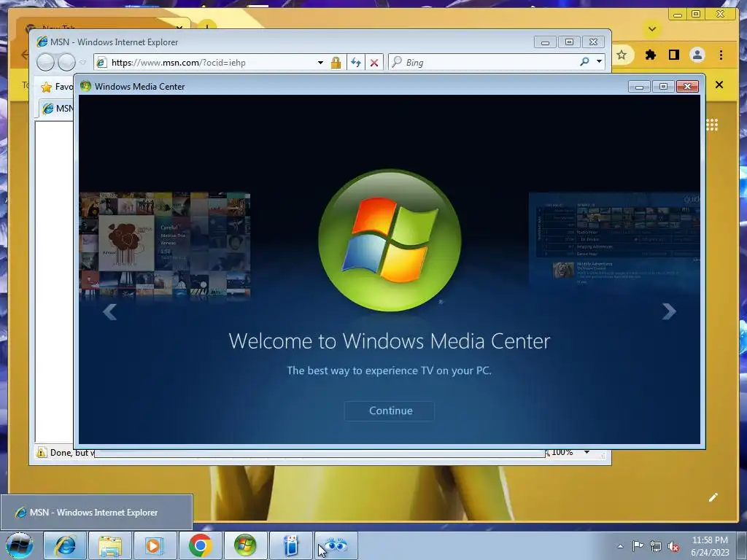Click the warning icon in IE status bar
Screen dimensions: 747x560
click(42, 452)
